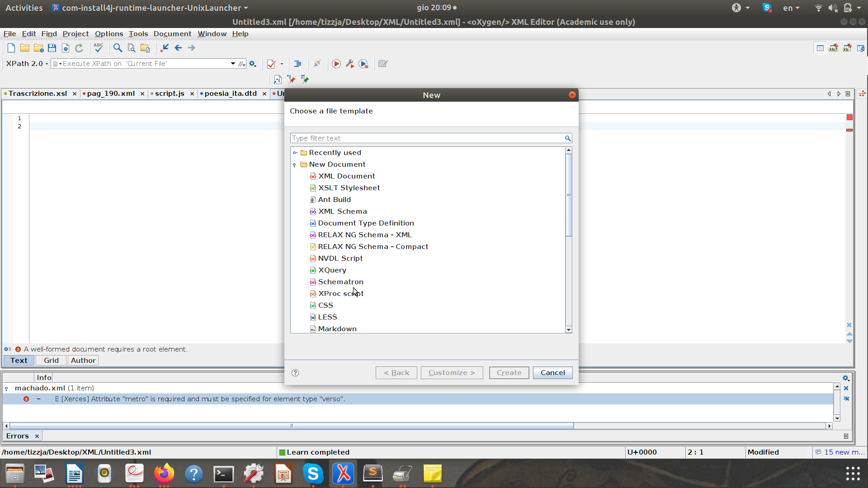Click the Validate red checkmark icon
Screen dimensions: 868x488
(x=271, y=64)
